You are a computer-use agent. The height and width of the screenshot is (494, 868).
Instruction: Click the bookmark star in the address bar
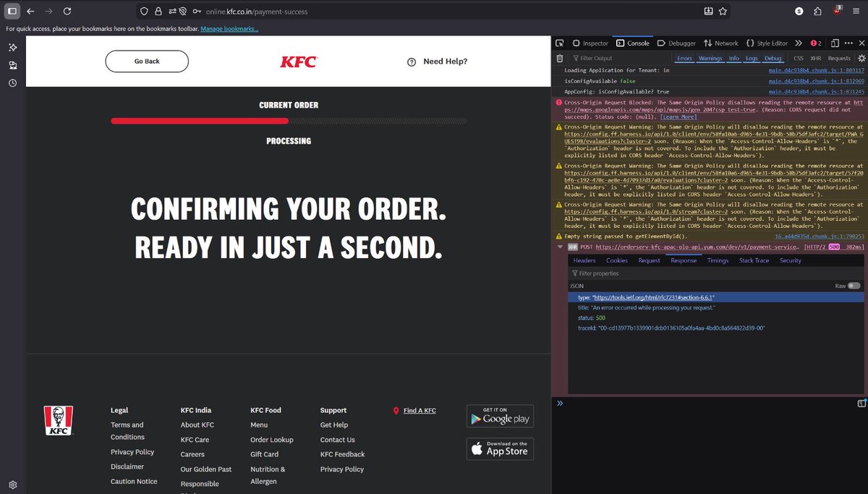tap(723, 11)
